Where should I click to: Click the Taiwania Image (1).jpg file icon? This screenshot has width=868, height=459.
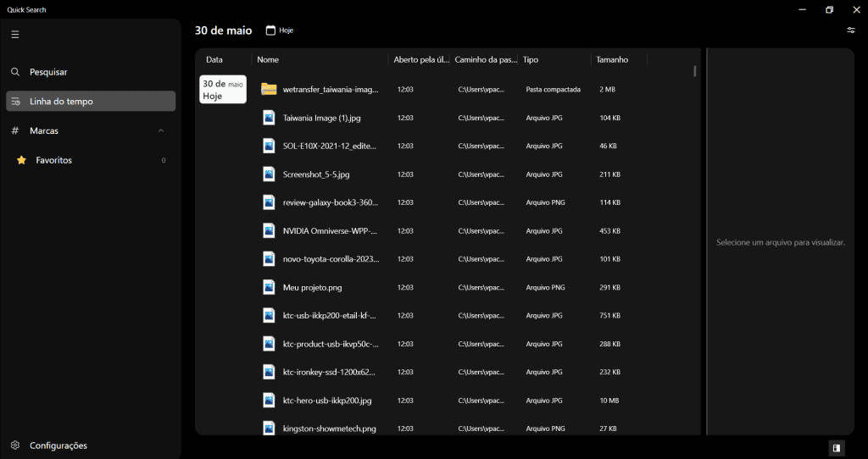coord(269,118)
